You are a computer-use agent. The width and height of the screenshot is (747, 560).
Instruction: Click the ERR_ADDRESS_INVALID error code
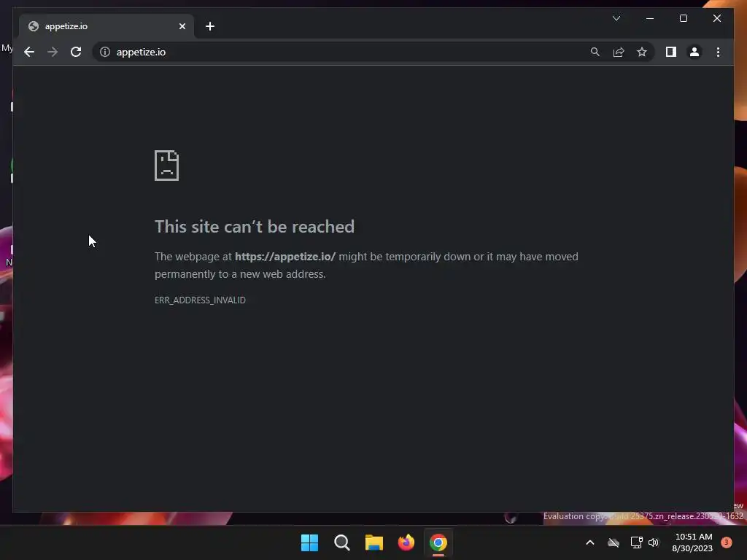tap(200, 300)
